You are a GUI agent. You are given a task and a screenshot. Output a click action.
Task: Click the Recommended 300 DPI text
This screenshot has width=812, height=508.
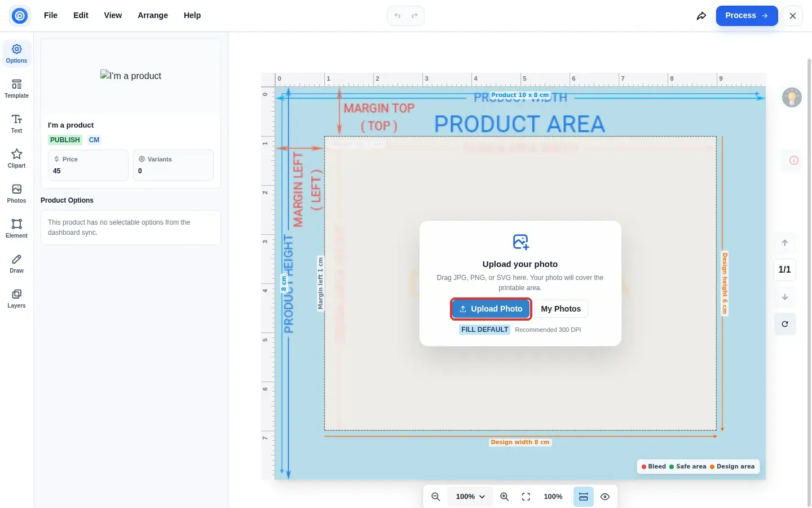pos(548,330)
